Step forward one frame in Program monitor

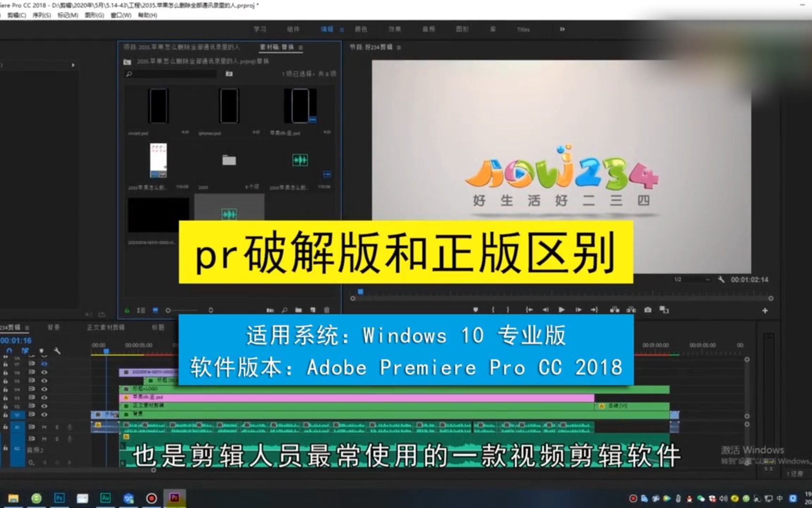(x=578, y=310)
